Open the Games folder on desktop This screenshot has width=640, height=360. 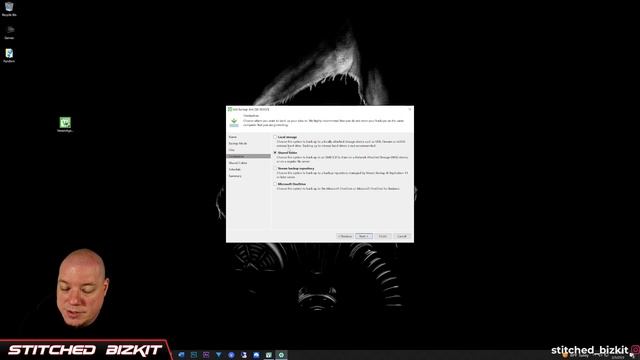pyautogui.click(x=9, y=32)
